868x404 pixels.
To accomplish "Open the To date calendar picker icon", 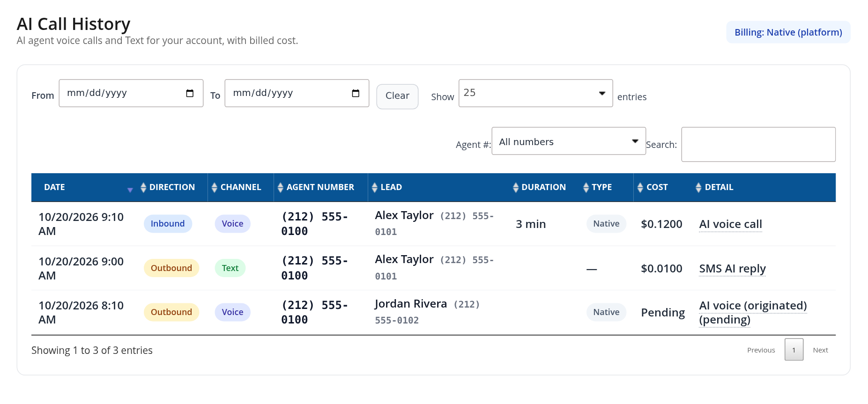I will tap(356, 93).
